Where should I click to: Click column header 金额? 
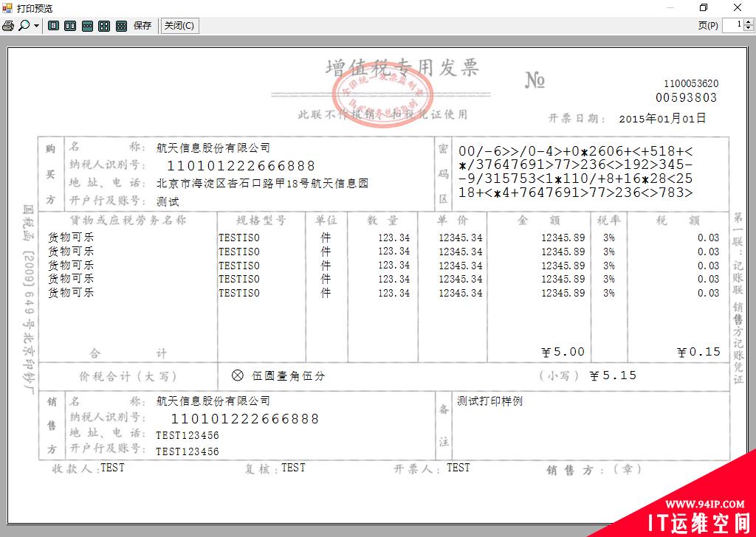coord(538,221)
